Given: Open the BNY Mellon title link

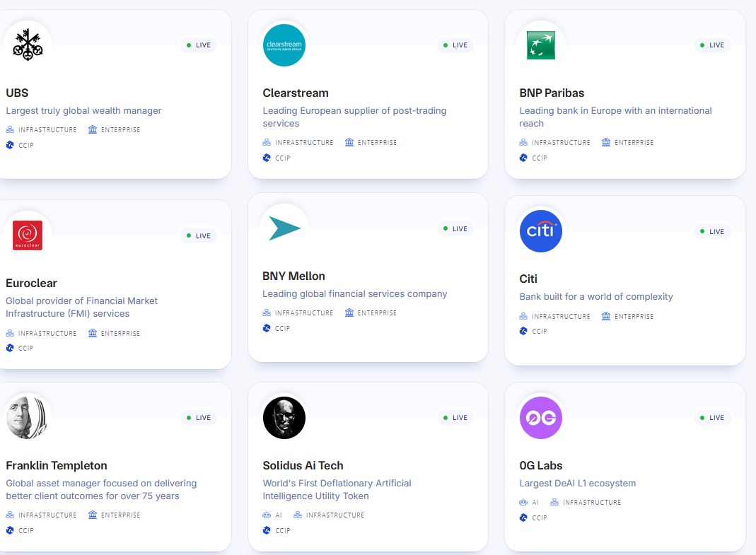Looking at the screenshot, I should 293,276.
